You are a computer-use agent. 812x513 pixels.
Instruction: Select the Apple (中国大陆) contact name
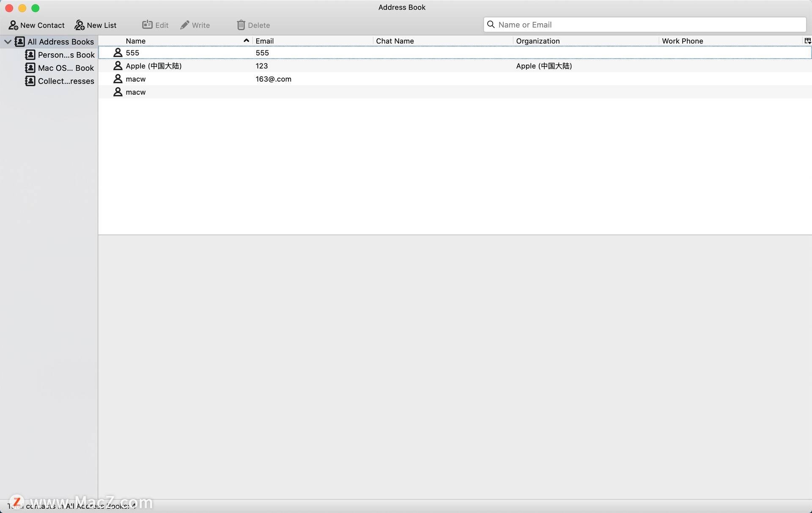pos(154,66)
